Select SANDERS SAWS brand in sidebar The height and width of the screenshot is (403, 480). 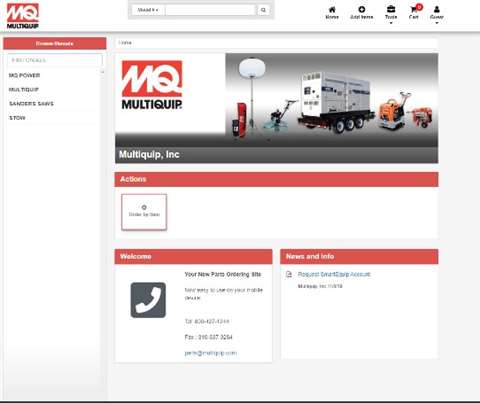pyautogui.click(x=31, y=104)
